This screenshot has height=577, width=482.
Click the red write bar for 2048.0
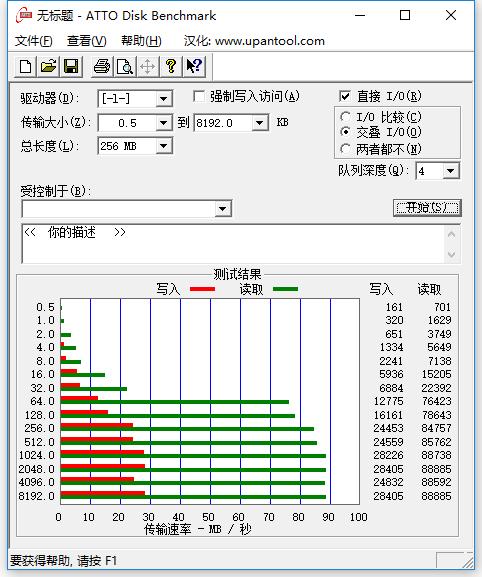point(103,466)
